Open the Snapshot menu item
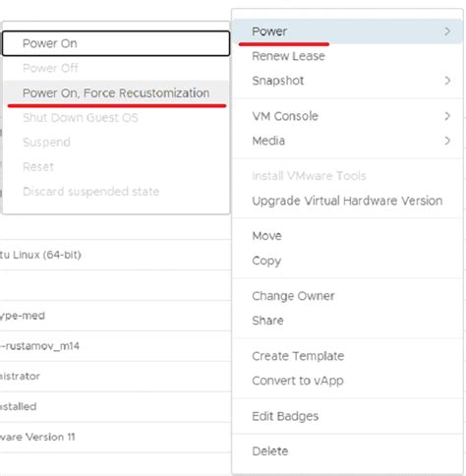This screenshot has width=466, height=476. (347, 81)
